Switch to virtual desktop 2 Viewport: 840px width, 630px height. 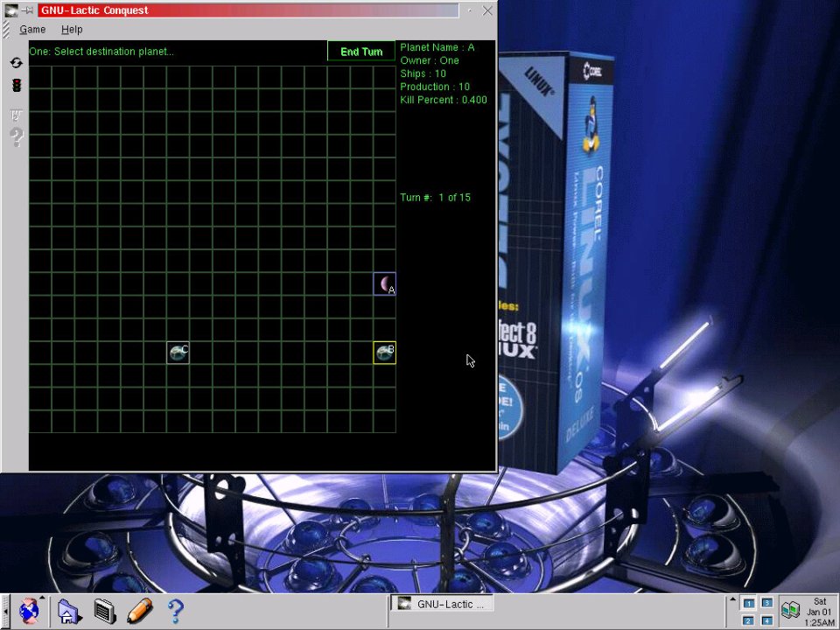748,620
